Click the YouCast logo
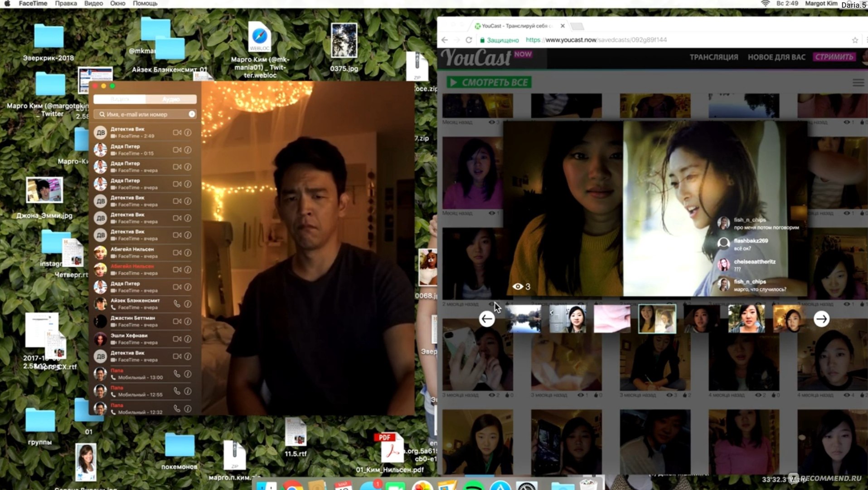Image resolution: width=868 pixels, height=490 pixels. (x=486, y=59)
